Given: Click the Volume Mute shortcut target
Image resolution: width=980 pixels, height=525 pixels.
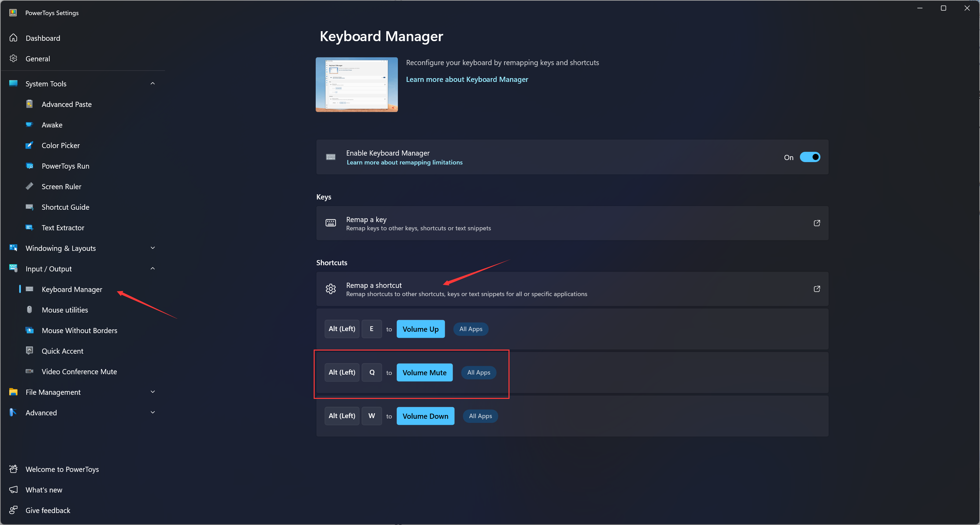Looking at the screenshot, I should coord(424,373).
